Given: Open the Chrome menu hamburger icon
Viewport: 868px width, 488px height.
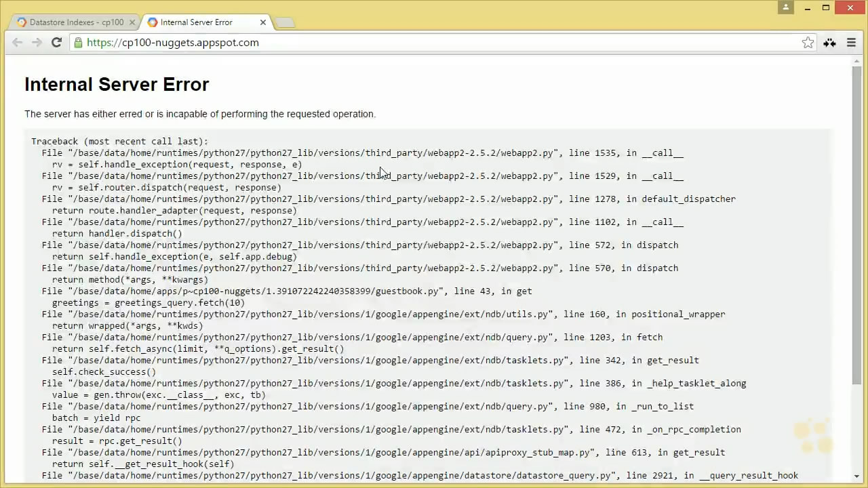Looking at the screenshot, I should click(851, 43).
